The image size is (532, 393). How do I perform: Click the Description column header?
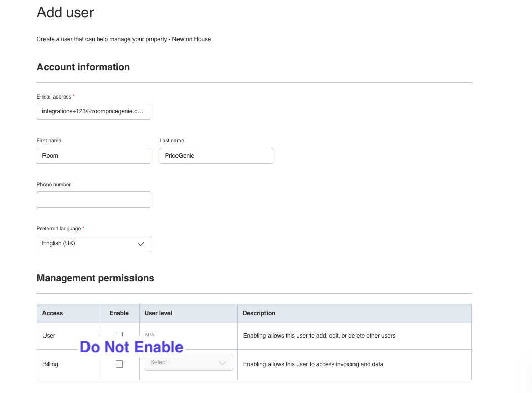[259, 313]
